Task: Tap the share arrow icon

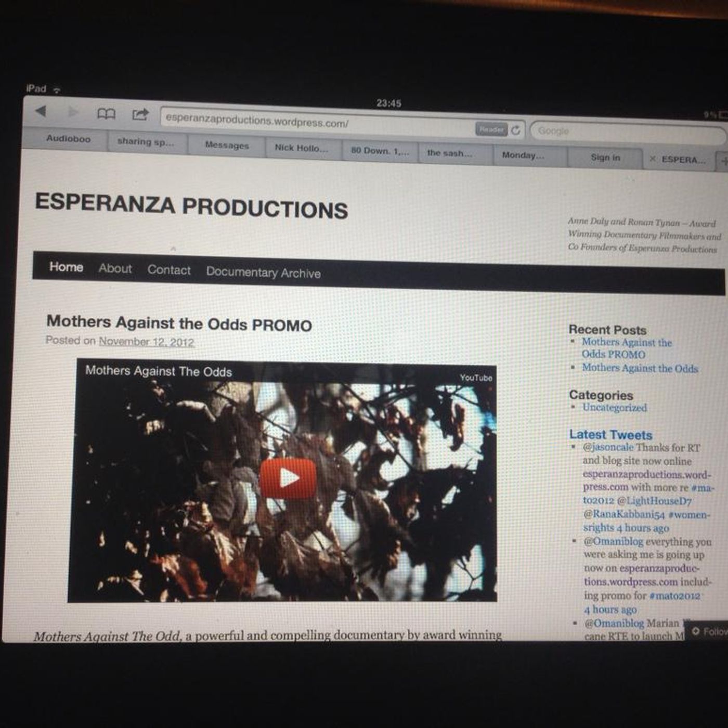Action: point(140,114)
